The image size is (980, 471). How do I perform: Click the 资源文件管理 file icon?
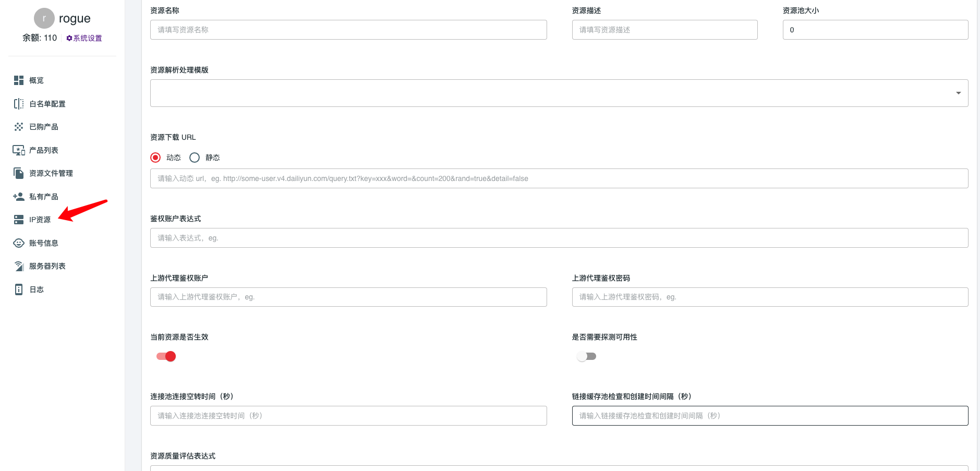tap(19, 173)
